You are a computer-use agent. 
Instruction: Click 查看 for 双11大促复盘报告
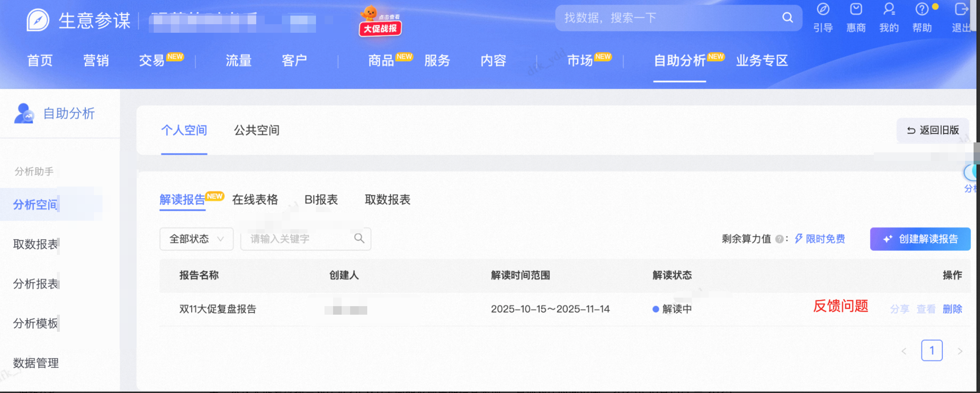point(926,309)
